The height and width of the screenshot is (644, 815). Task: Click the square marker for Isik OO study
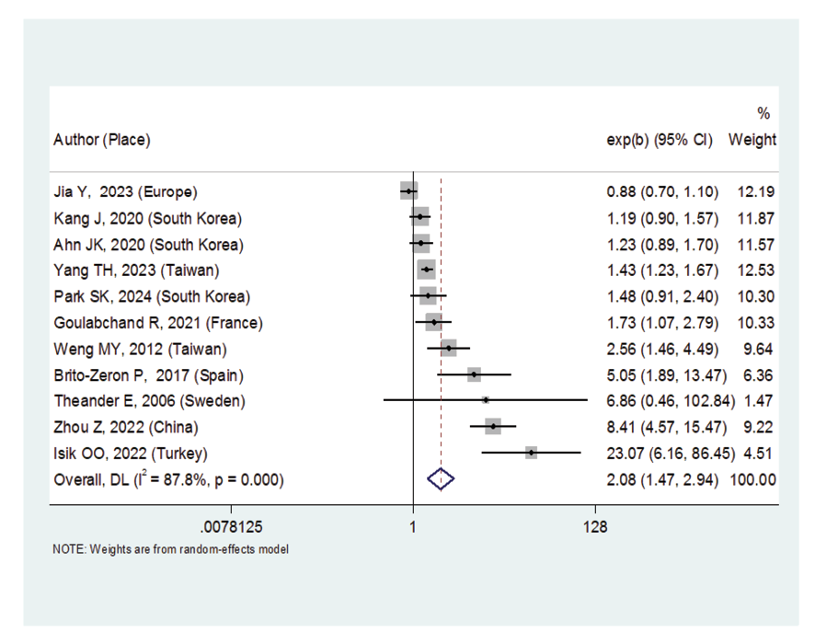pyautogui.click(x=532, y=453)
